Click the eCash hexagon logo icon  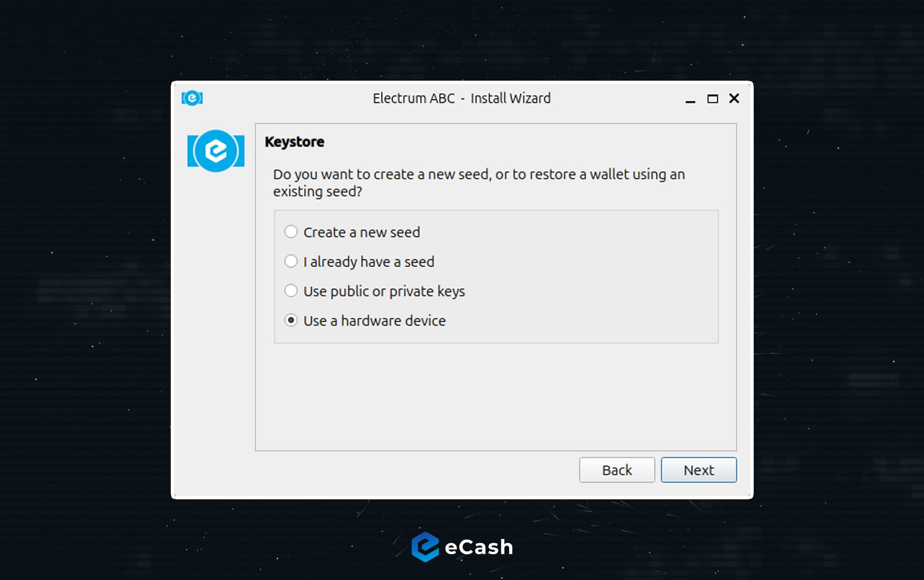pos(425,547)
